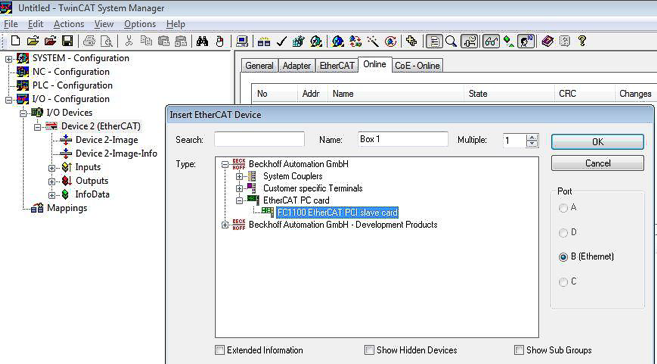The image size is (657, 364).
Task: Click the Save floppy disk icon
Action: tap(67, 41)
